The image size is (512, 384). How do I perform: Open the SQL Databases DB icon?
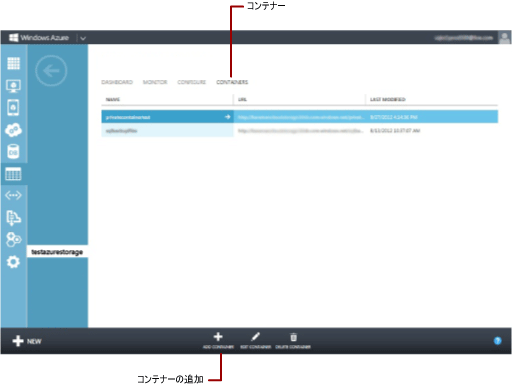[x=13, y=152]
